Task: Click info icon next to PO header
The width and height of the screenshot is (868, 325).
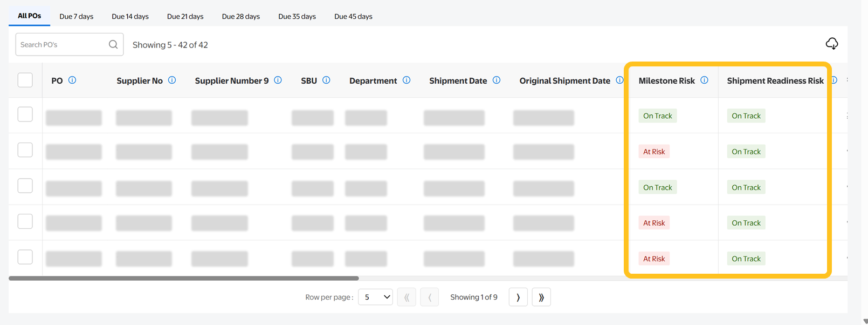Action: point(72,80)
